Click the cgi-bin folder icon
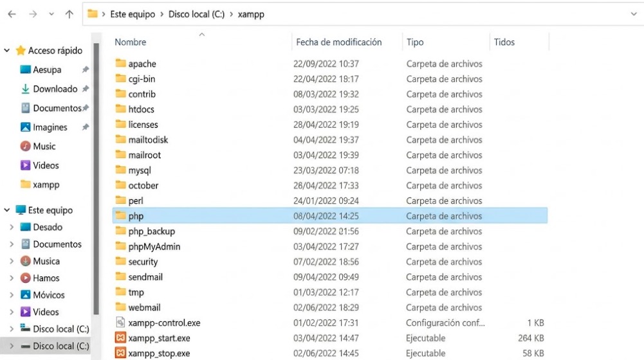The image size is (644, 360). click(120, 78)
